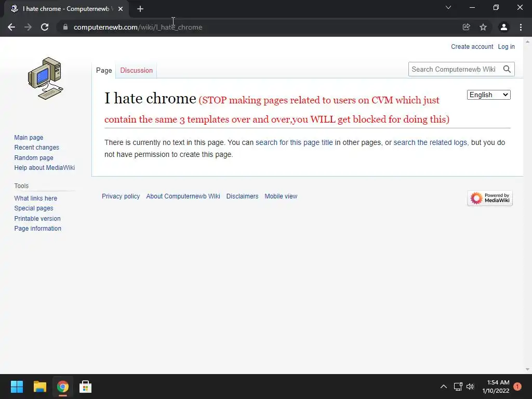The width and height of the screenshot is (532, 399).
Task: Click the page scrollbar up arrow
Action: (x=527, y=42)
